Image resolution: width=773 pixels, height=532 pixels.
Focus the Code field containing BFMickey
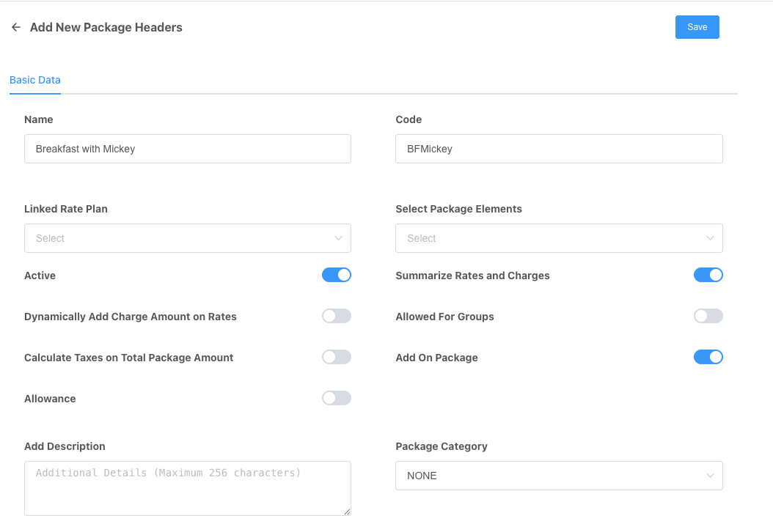pyautogui.click(x=558, y=149)
